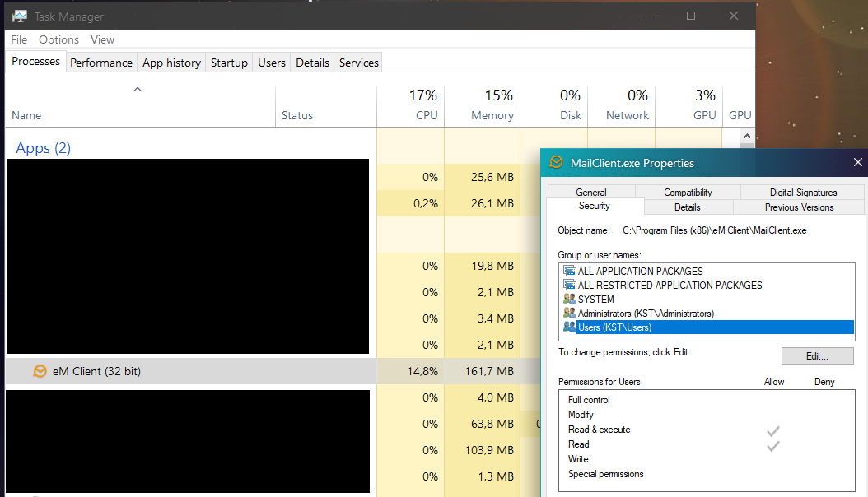Open the Digital Signatures tab
Image resolution: width=868 pixels, height=497 pixels.
click(x=803, y=192)
